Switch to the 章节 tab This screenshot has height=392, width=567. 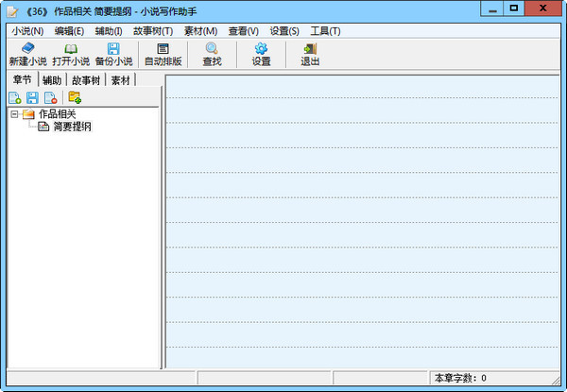point(23,79)
